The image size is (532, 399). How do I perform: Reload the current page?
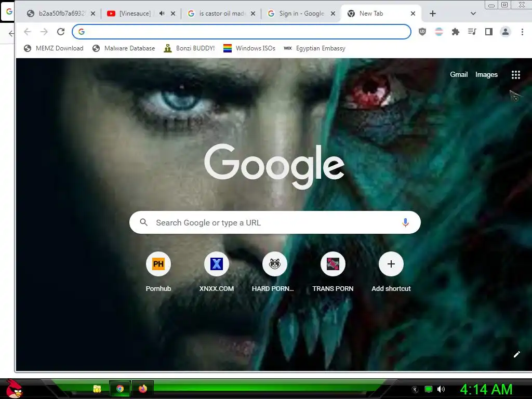[x=61, y=32]
